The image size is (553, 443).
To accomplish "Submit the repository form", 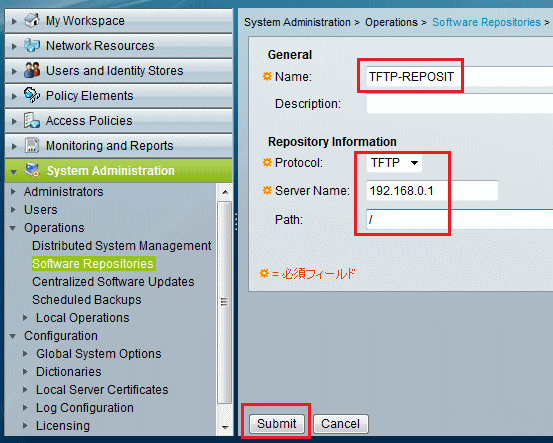I will (276, 424).
